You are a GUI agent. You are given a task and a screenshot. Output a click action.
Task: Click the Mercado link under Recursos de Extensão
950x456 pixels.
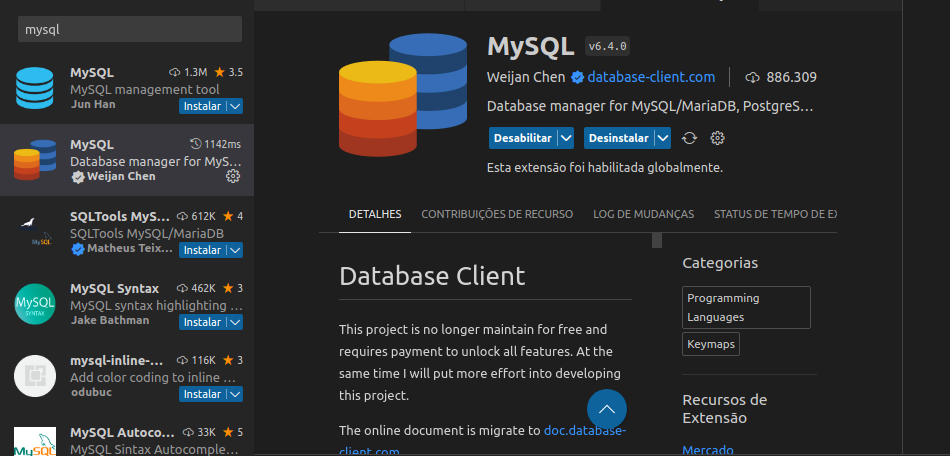(x=708, y=450)
